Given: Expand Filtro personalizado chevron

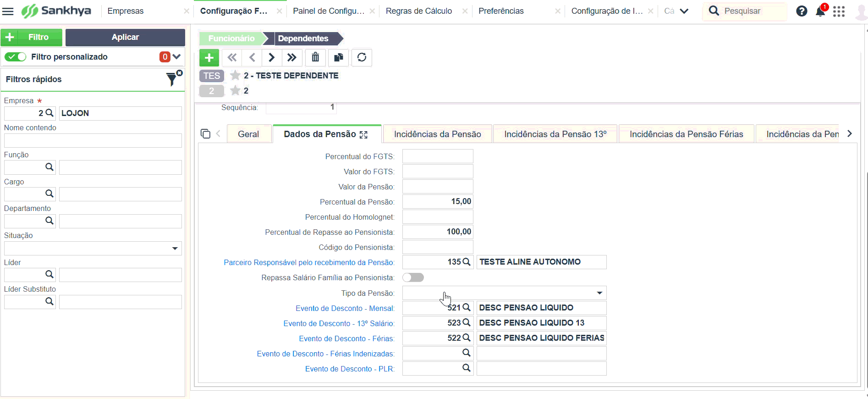Looking at the screenshot, I should (176, 57).
